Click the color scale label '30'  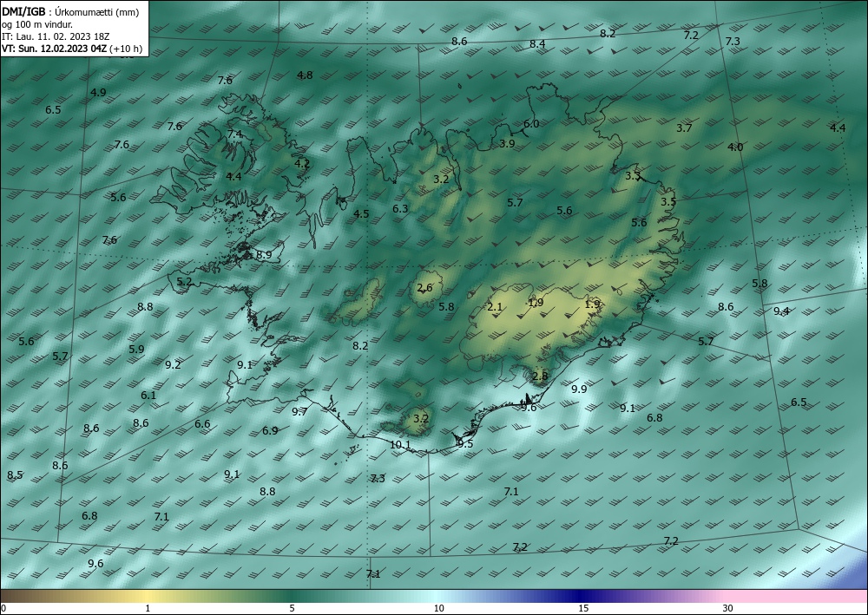coord(728,608)
